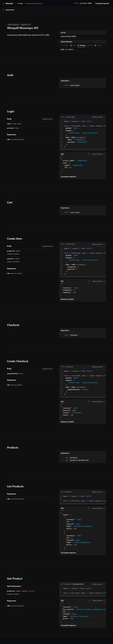Click the v0.0.0-observed version badge
Viewport: 113px width, 644px height.
(13, 25)
